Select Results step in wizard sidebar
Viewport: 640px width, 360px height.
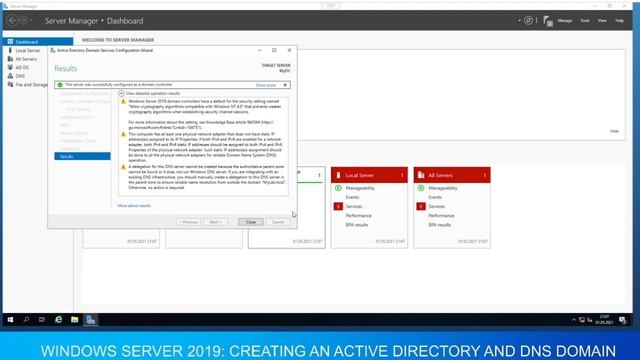82,156
